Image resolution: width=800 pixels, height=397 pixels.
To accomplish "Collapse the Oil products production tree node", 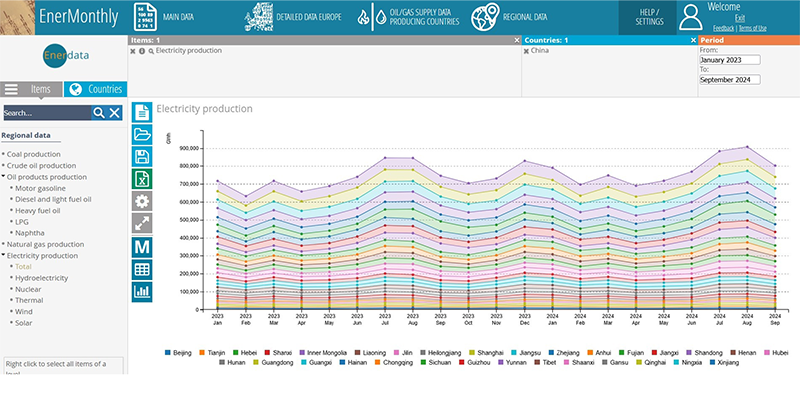I will [x=3, y=177].
